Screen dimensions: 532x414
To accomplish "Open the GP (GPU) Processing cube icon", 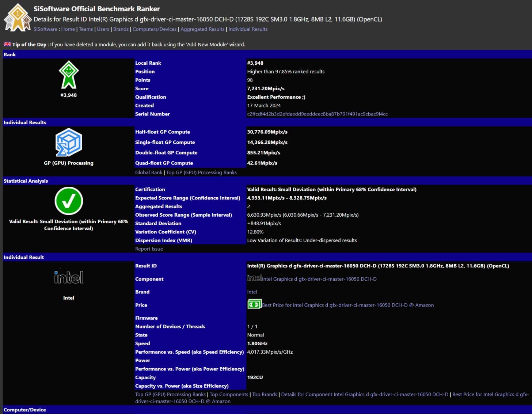I will [68, 142].
